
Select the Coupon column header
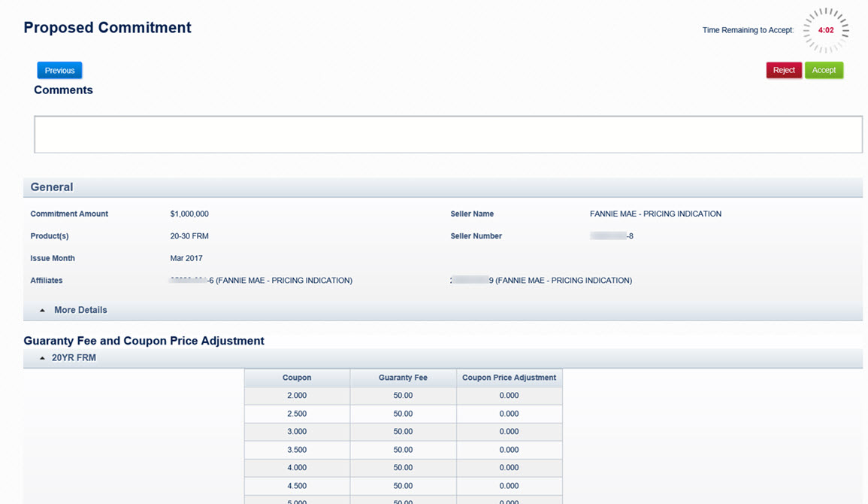coord(297,378)
